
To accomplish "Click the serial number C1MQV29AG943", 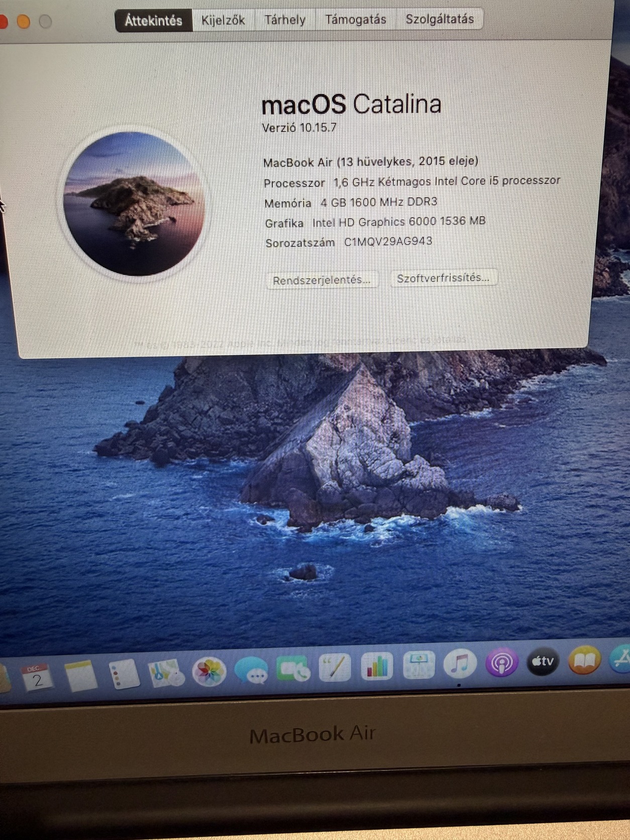I will click(x=388, y=241).
